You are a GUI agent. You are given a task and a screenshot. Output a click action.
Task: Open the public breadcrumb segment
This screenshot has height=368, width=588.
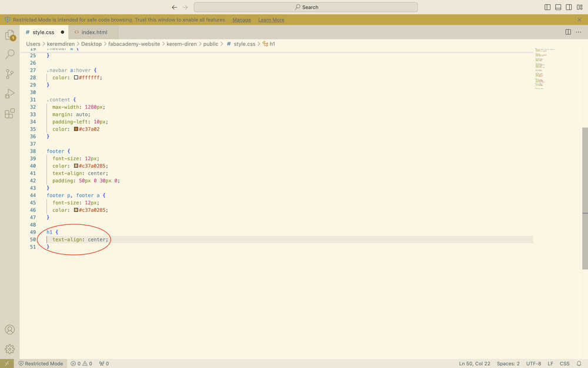click(211, 44)
